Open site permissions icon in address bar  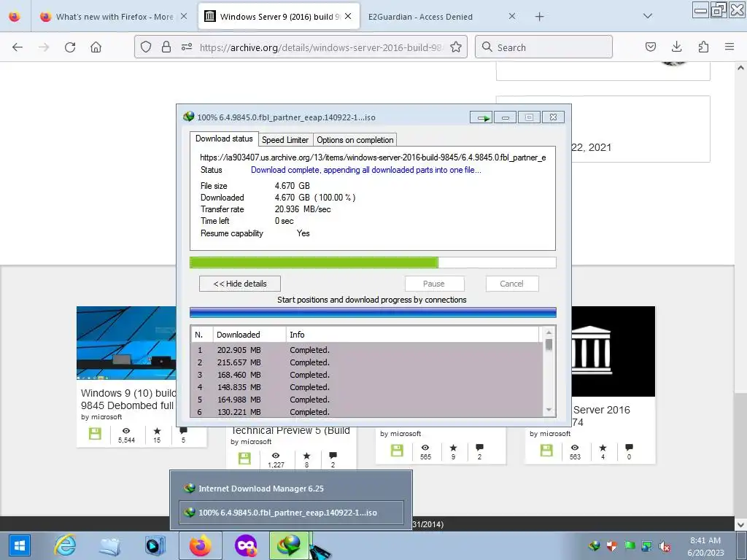(x=186, y=47)
